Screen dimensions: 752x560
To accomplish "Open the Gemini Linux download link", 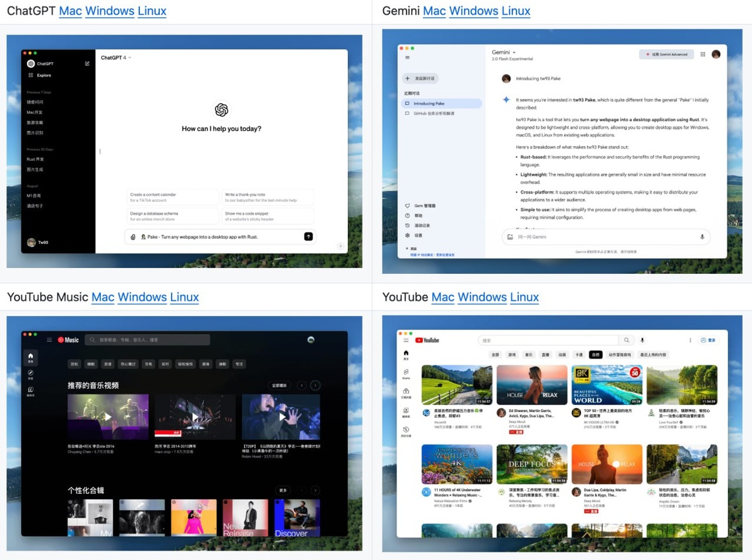I will [x=516, y=11].
